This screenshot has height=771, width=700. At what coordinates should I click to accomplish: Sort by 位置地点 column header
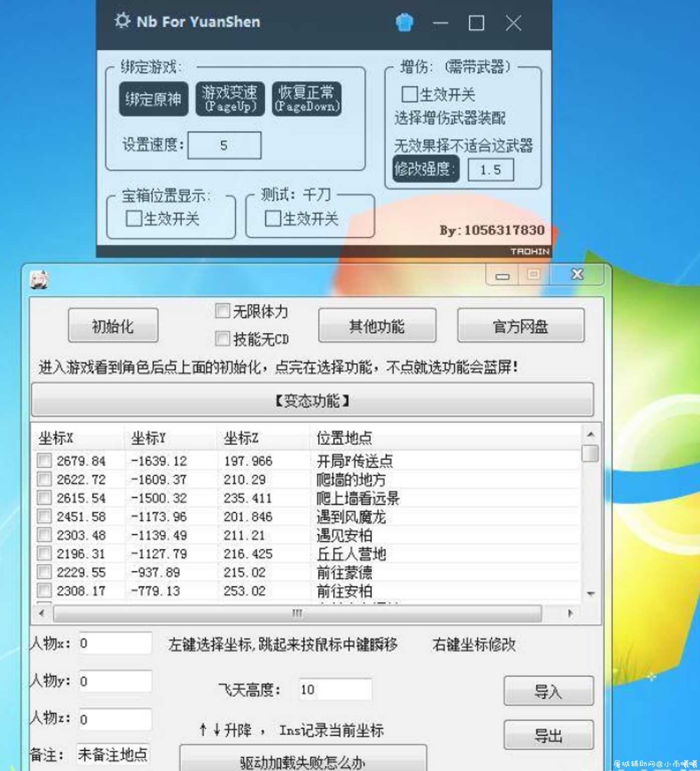tap(445, 438)
